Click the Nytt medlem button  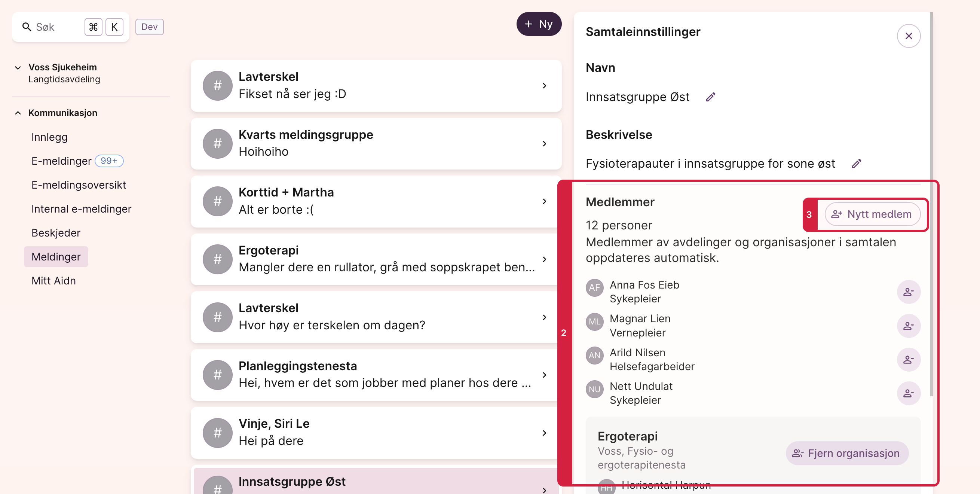click(x=872, y=214)
